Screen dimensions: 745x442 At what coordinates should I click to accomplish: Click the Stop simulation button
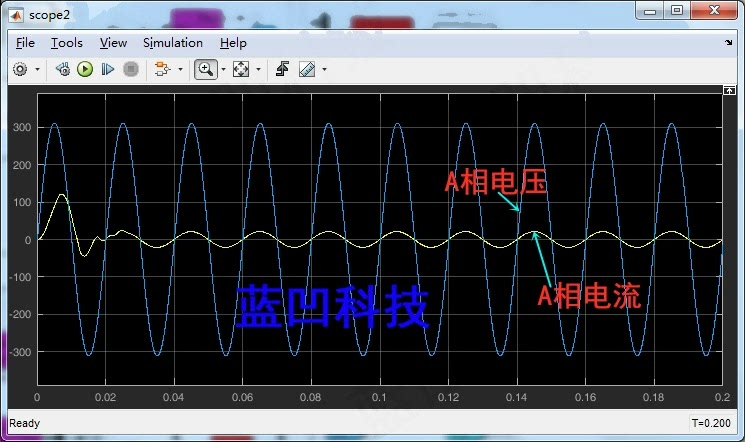coord(131,69)
